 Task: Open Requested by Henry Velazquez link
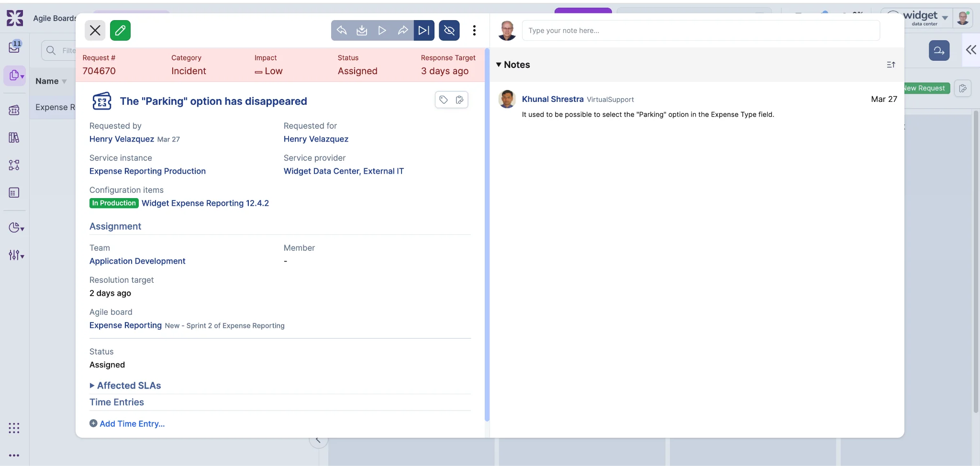122,139
